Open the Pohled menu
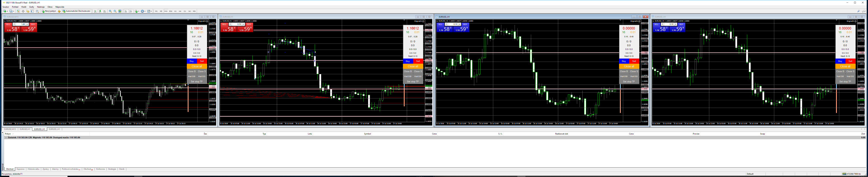The height and width of the screenshot is (177, 868). point(15,7)
